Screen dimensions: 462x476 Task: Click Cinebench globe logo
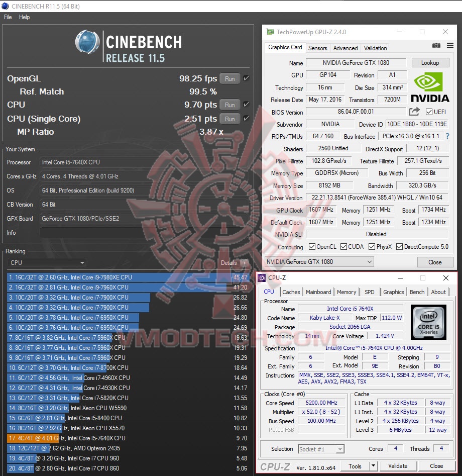click(87, 42)
